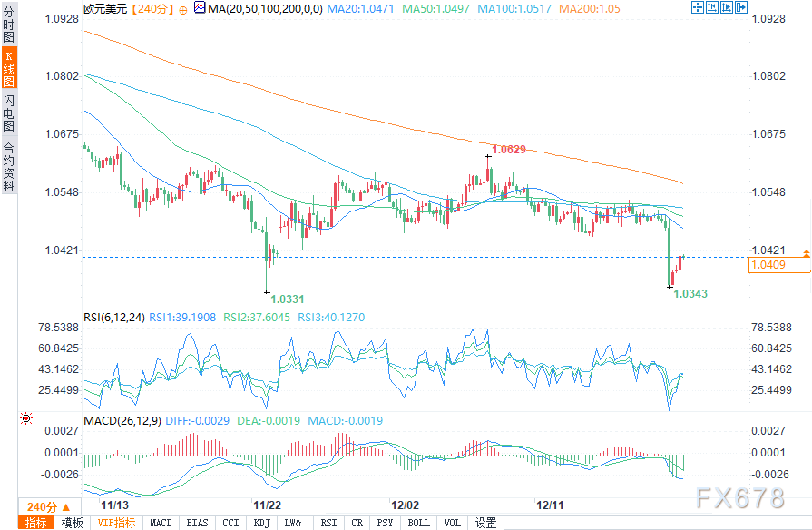Click the chart play-forward icon

click(x=727, y=7)
